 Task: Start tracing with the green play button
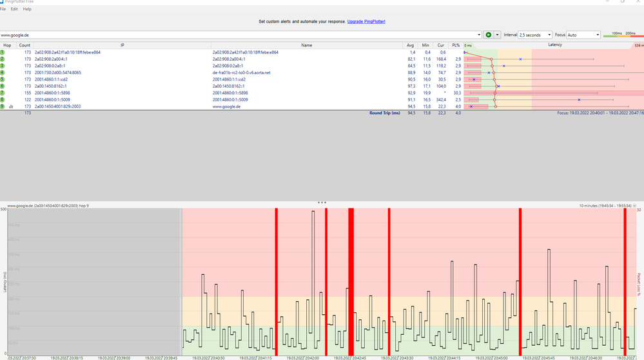489,35
